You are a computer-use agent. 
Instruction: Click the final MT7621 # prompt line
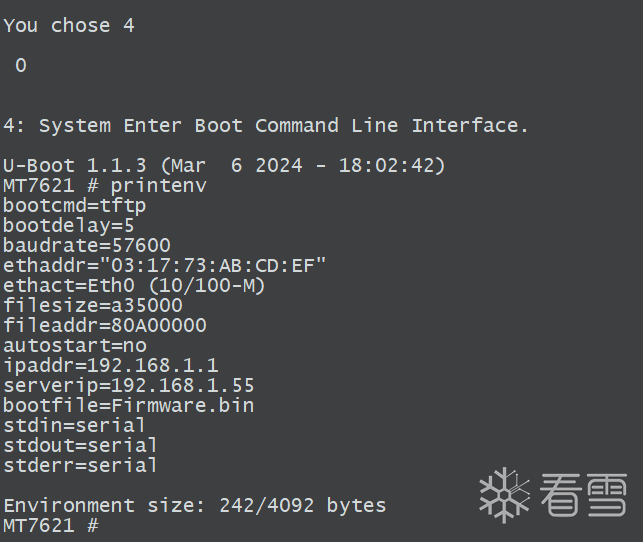[x=51, y=526]
